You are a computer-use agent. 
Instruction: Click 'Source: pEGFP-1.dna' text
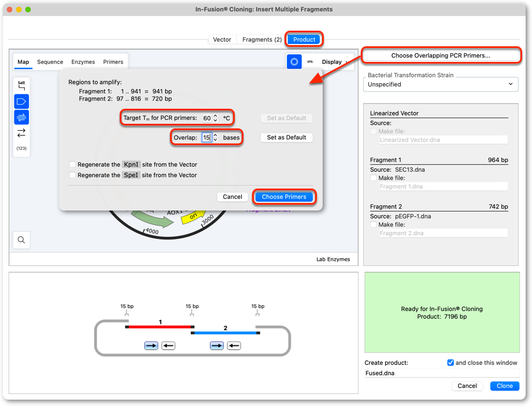400,216
